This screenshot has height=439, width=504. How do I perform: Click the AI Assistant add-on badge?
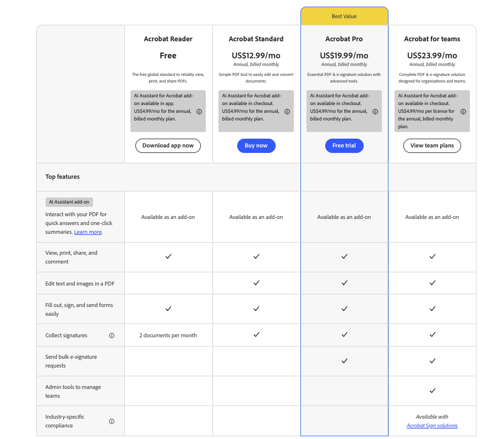[69, 202]
